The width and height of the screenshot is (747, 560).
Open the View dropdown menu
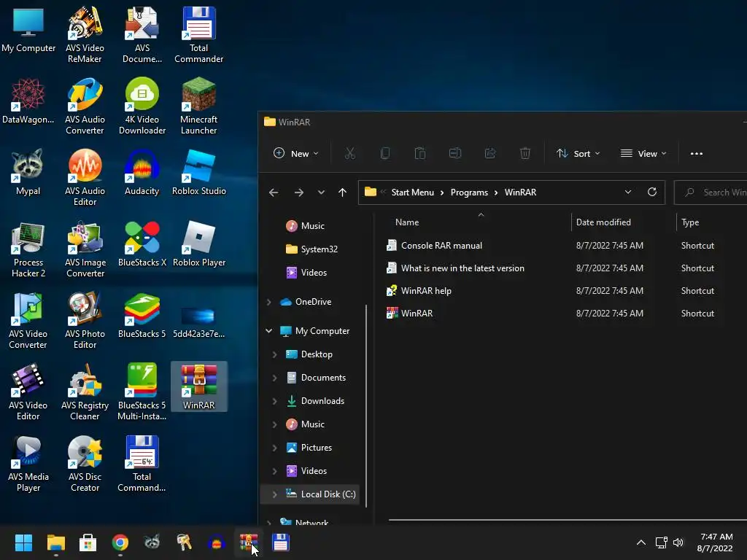click(x=643, y=153)
